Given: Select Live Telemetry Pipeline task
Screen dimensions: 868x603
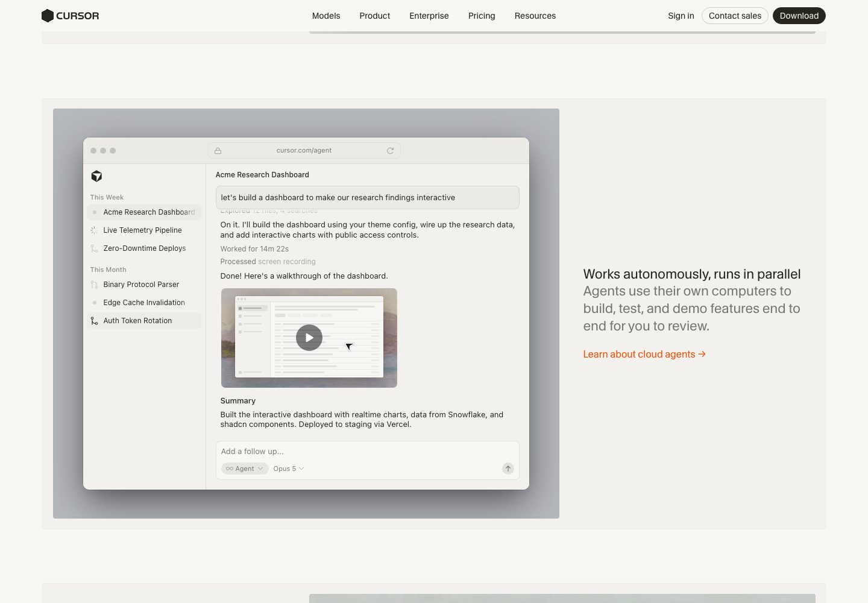Looking at the screenshot, I should (144, 230).
